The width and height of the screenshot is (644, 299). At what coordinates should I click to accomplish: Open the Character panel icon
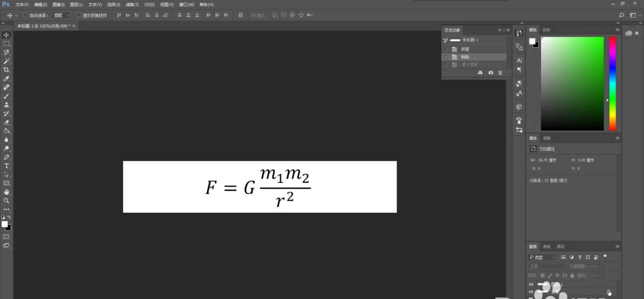[519, 61]
